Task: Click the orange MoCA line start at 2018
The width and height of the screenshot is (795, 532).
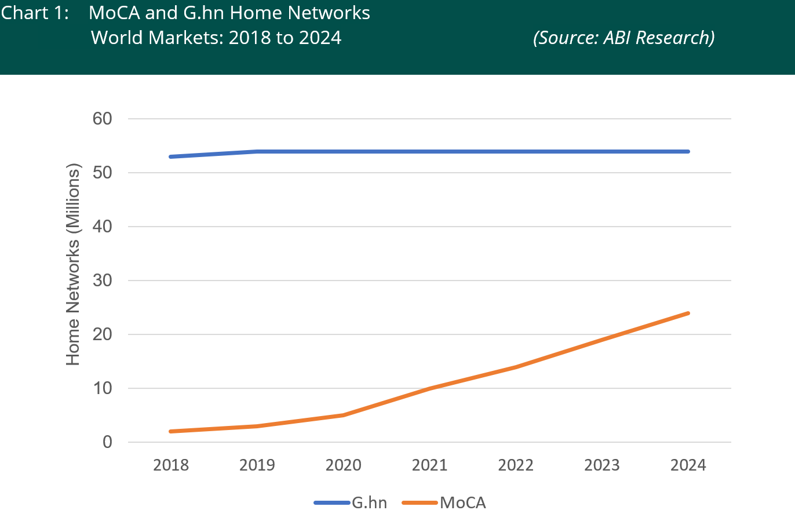Action: tap(172, 431)
